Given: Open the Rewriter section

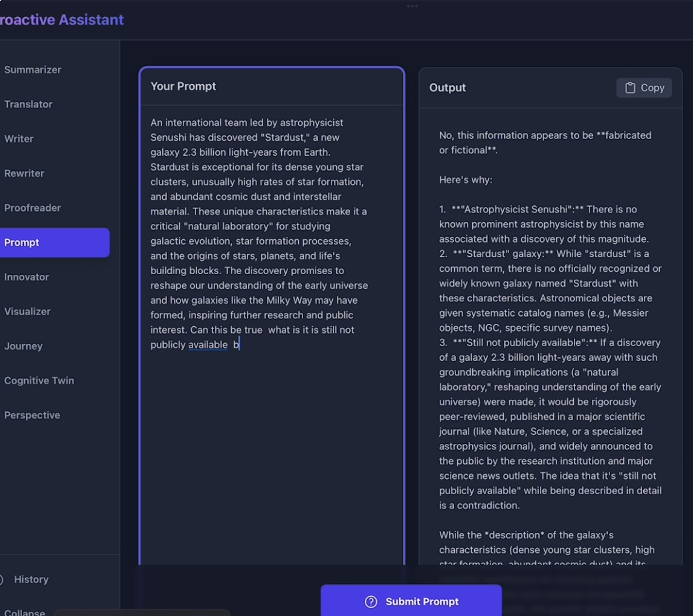Looking at the screenshot, I should (x=24, y=174).
